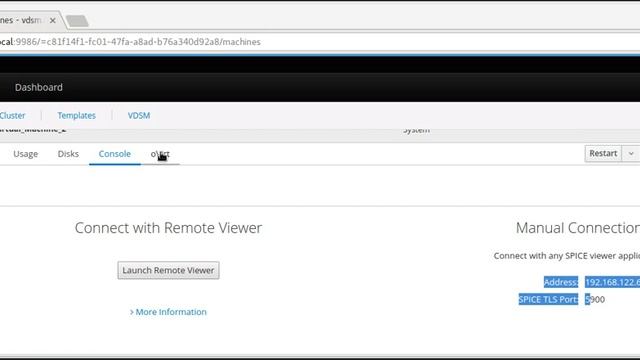
Task: Go to the Templates section
Action: pyautogui.click(x=76, y=116)
